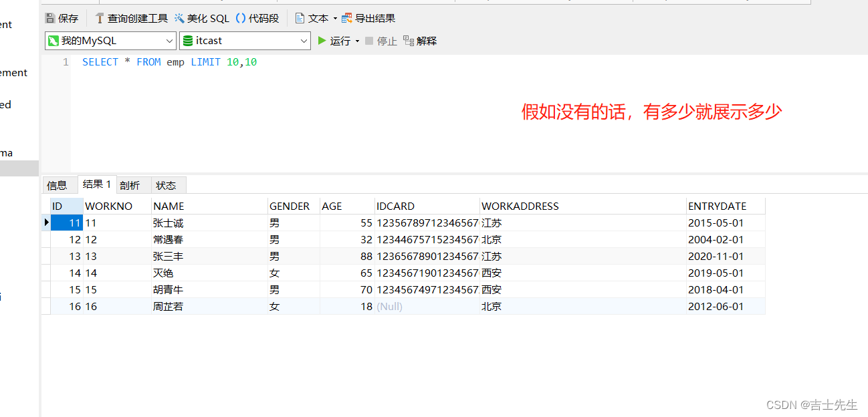This screenshot has width=868, height=417.
Task: Click the NAME column header
Action: pyautogui.click(x=209, y=206)
